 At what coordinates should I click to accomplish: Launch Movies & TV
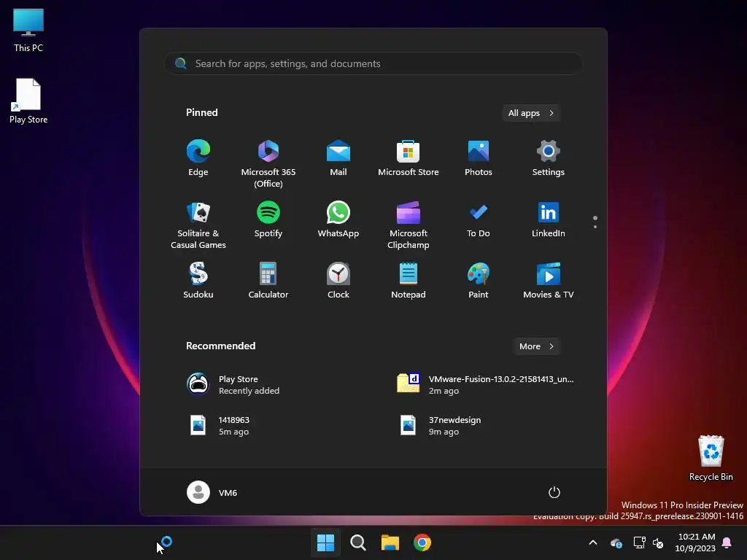[x=549, y=281]
